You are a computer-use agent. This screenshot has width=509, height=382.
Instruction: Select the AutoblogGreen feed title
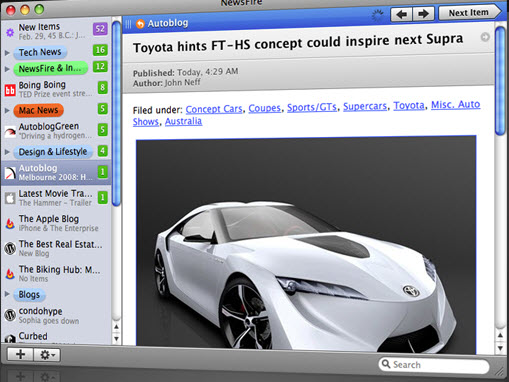click(49, 126)
